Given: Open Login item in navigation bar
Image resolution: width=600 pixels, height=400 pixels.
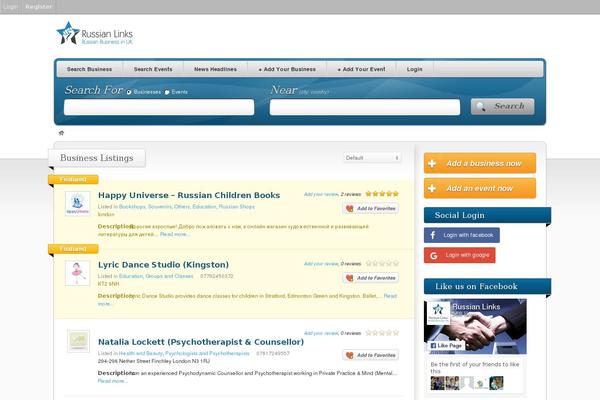Looking at the screenshot, I should [x=415, y=69].
